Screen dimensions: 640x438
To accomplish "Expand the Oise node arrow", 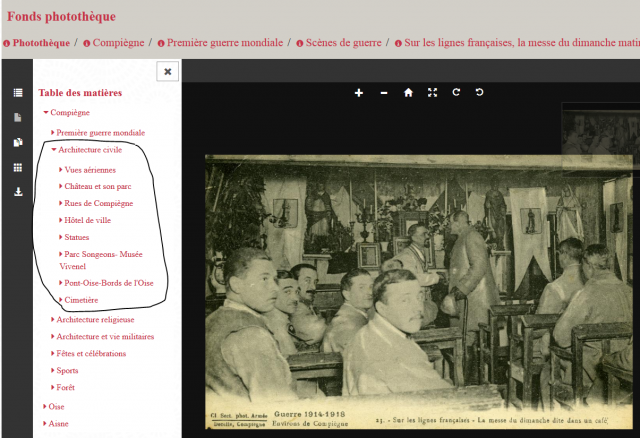I will [x=45, y=406].
